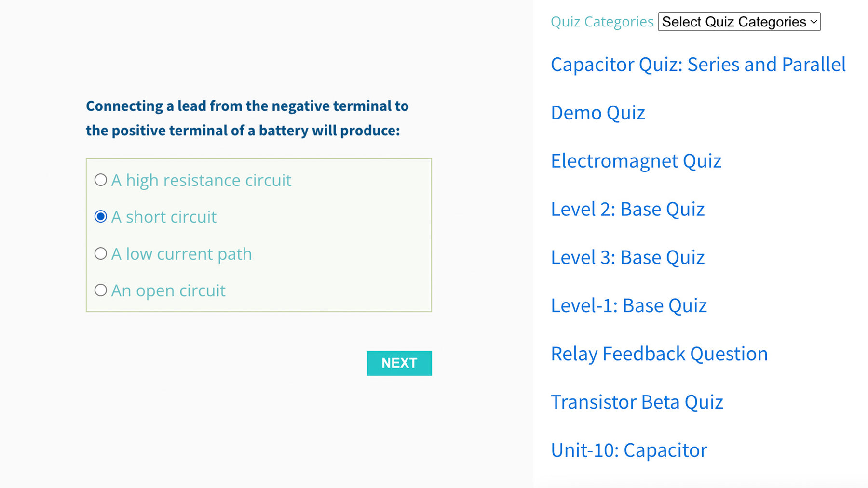Viewport: 868px width, 488px height.
Task: Open Capacitor Quiz: Series and Parallel link
Action: point(698,65)
